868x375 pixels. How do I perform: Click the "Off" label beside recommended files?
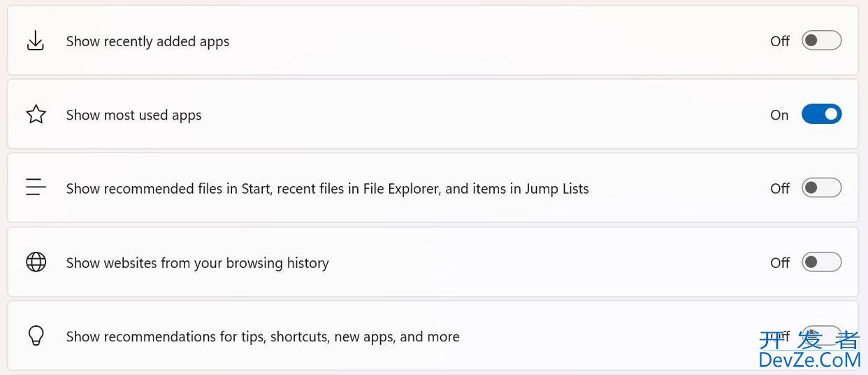(x=780, y=189)
